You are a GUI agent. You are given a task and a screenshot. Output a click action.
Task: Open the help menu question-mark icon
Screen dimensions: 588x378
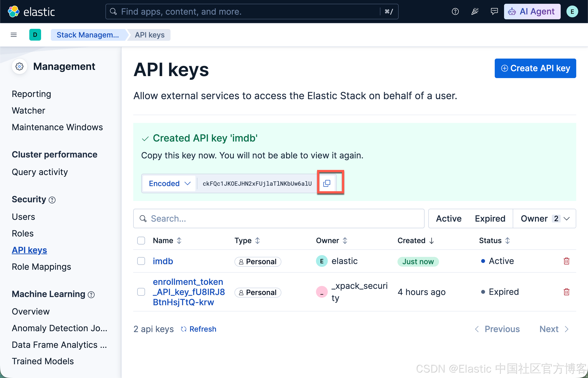455,12
